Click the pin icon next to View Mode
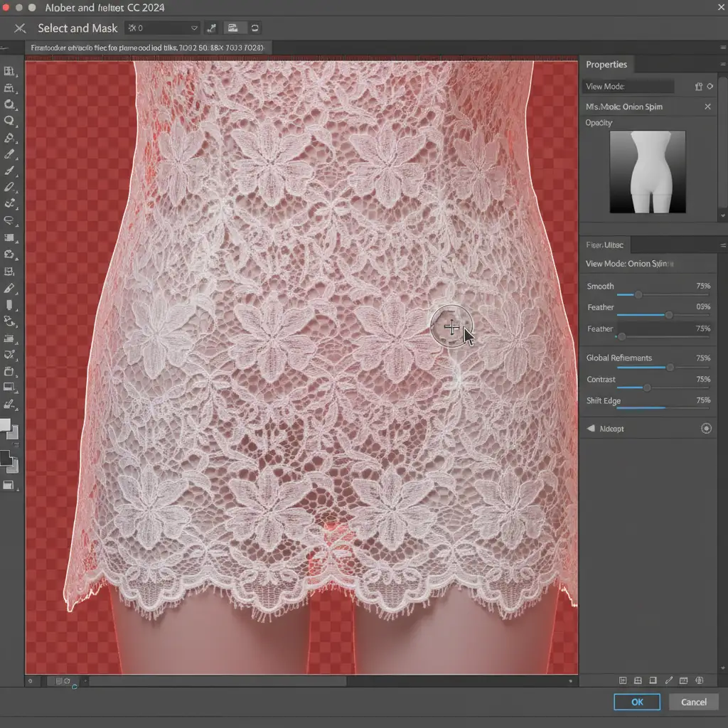The width and height of the screenshot is (728, 728). 698,87
